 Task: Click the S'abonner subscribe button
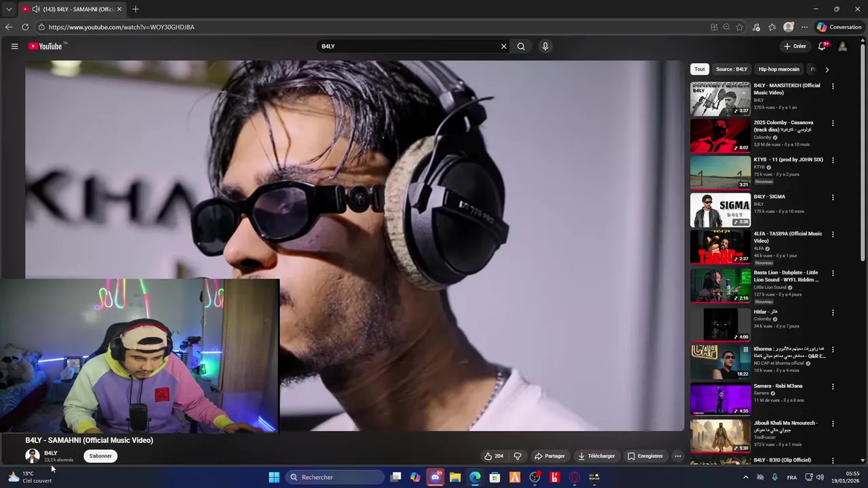[100, 456]
